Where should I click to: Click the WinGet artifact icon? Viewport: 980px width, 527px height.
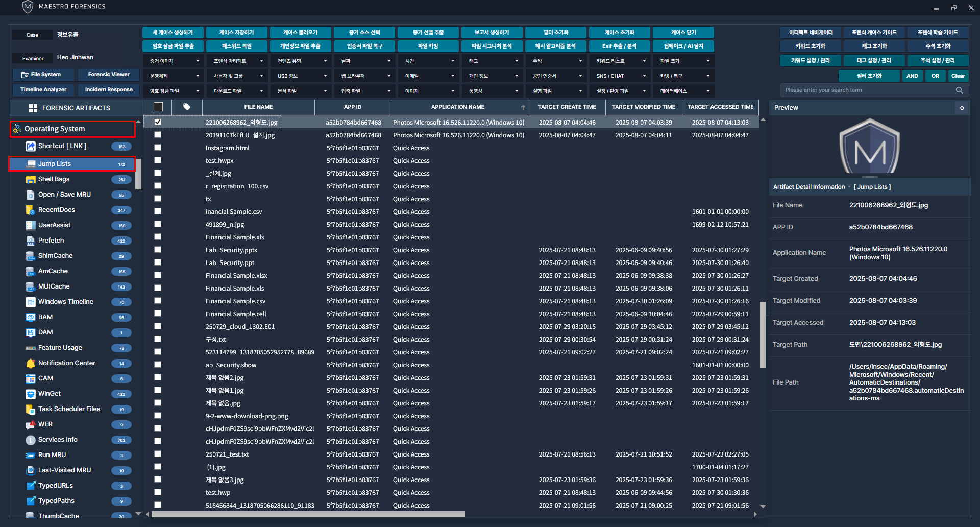[x=31, y=394]
